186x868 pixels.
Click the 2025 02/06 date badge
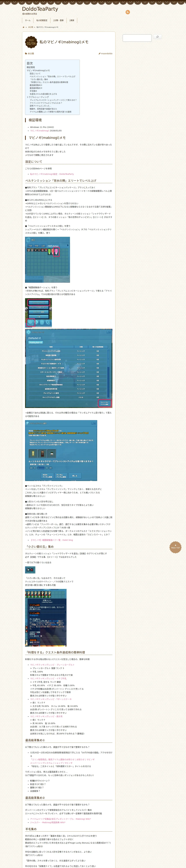[31, 42]
